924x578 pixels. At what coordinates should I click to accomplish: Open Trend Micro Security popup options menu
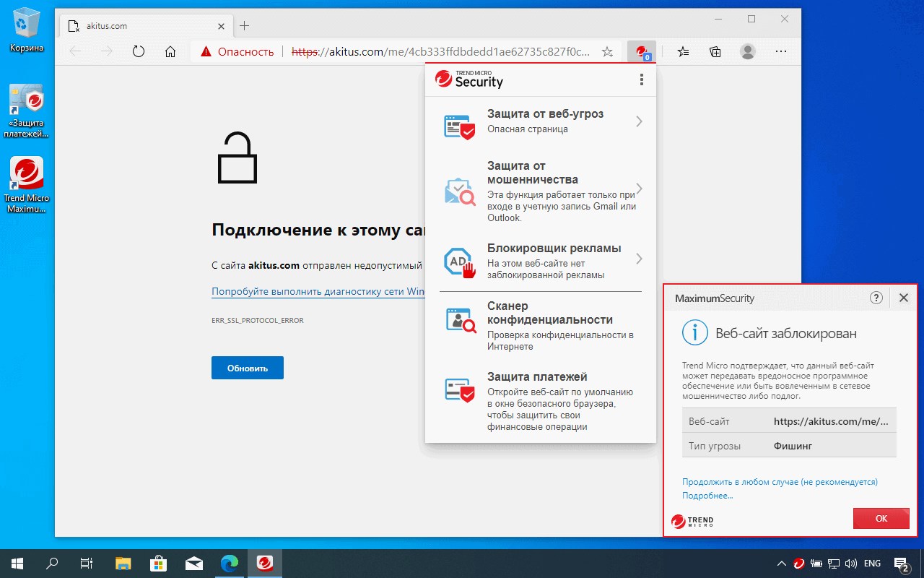click(x=642, y=80)
